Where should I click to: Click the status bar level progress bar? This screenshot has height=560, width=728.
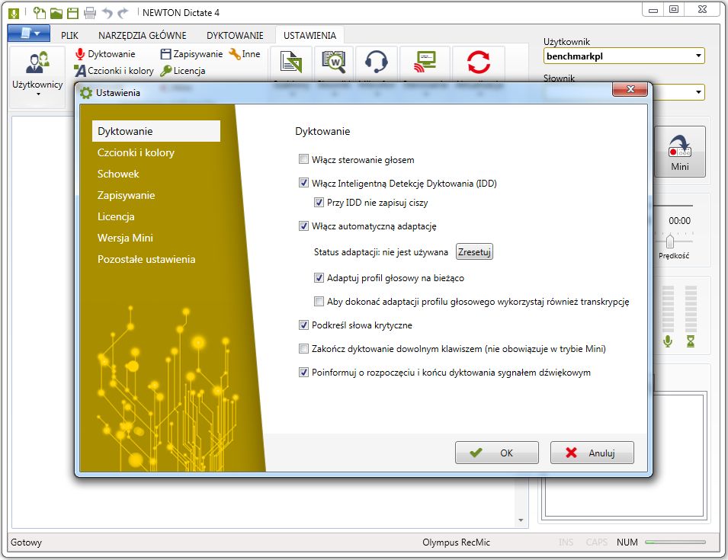tap(675, 542)
